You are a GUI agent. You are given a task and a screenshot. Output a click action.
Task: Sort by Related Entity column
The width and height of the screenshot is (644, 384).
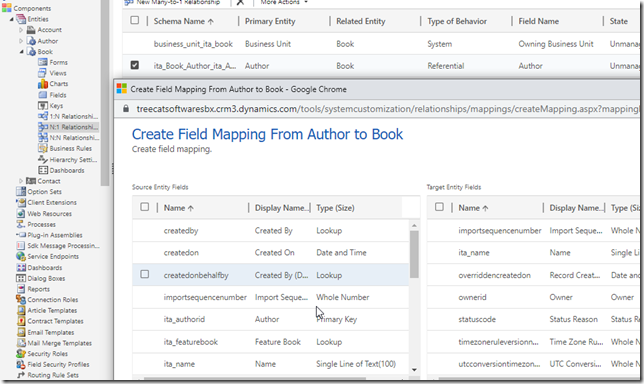[361, 21]
